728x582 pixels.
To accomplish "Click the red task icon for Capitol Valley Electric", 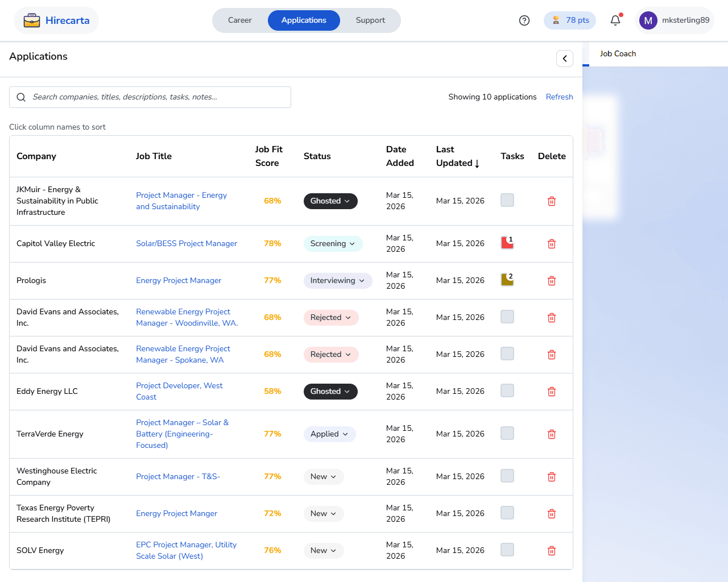I will (507, 243).
